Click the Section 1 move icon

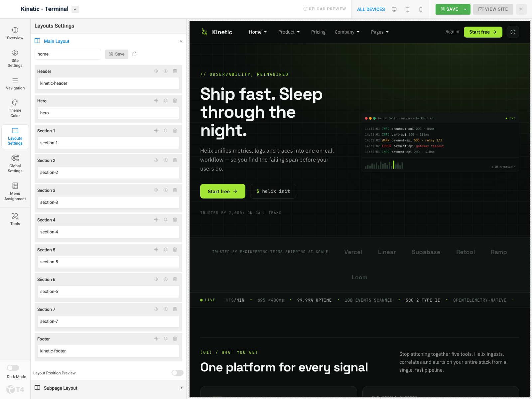coord(156,131)
